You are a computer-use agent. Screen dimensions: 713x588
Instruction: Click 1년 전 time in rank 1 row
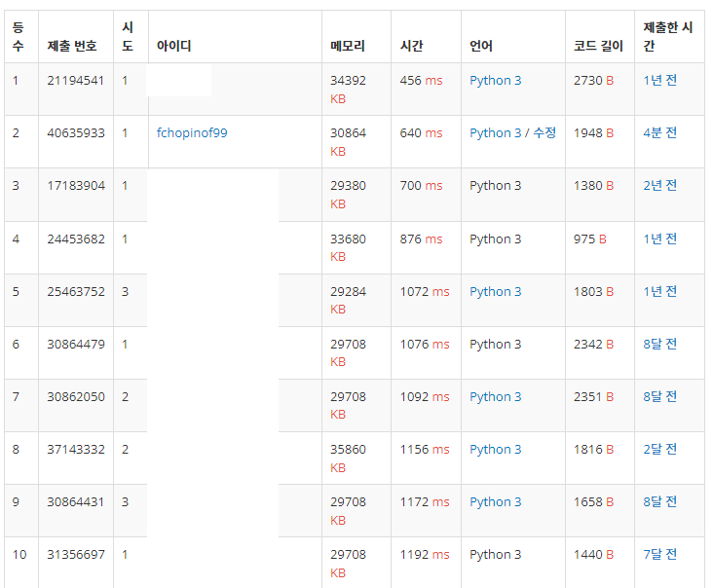(x=659, y=81)
